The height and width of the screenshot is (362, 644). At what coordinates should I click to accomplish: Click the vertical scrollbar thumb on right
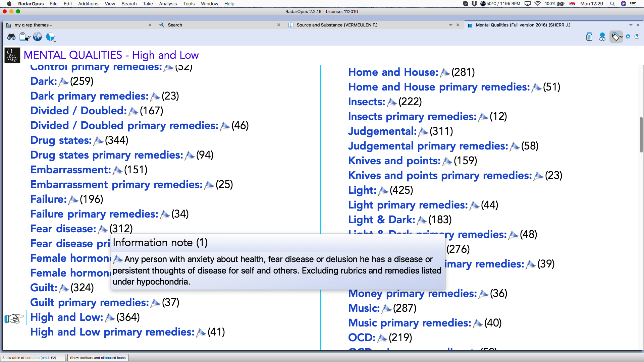coord(641,134)
